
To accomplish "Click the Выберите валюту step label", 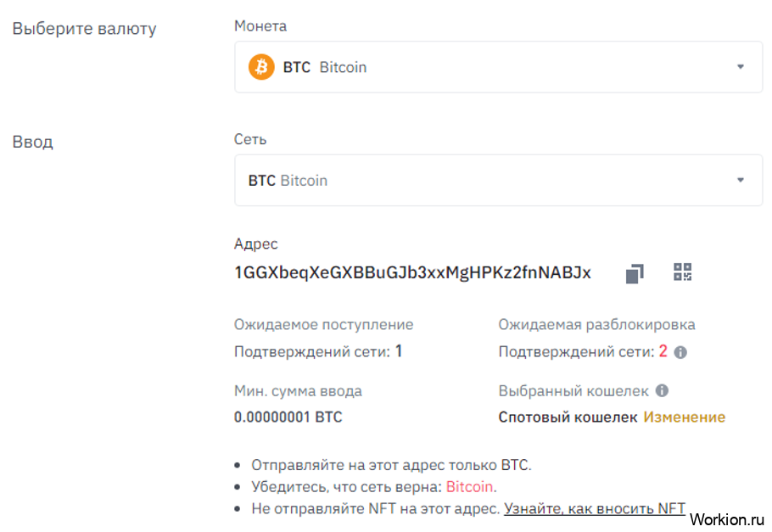I will [x=84, y=29].
